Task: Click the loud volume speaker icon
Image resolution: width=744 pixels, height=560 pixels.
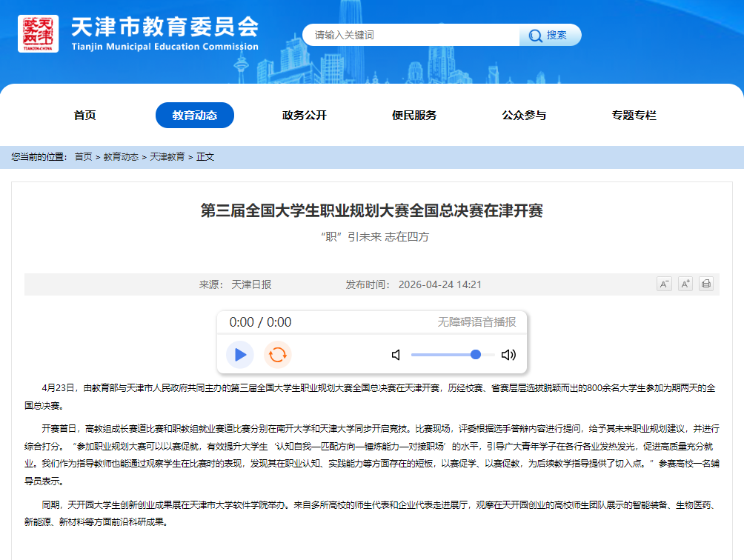Action: (508, 355)
